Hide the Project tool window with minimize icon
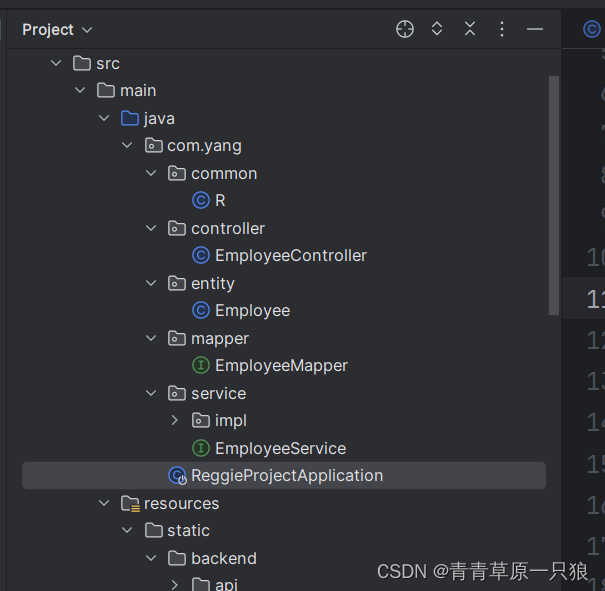 tap(535, 29)
